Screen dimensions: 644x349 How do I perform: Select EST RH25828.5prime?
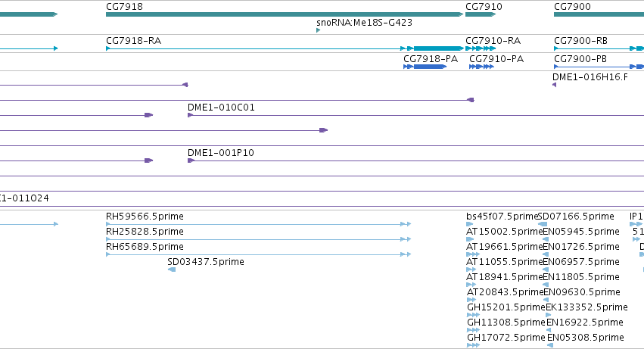click(x=145, y=232)
